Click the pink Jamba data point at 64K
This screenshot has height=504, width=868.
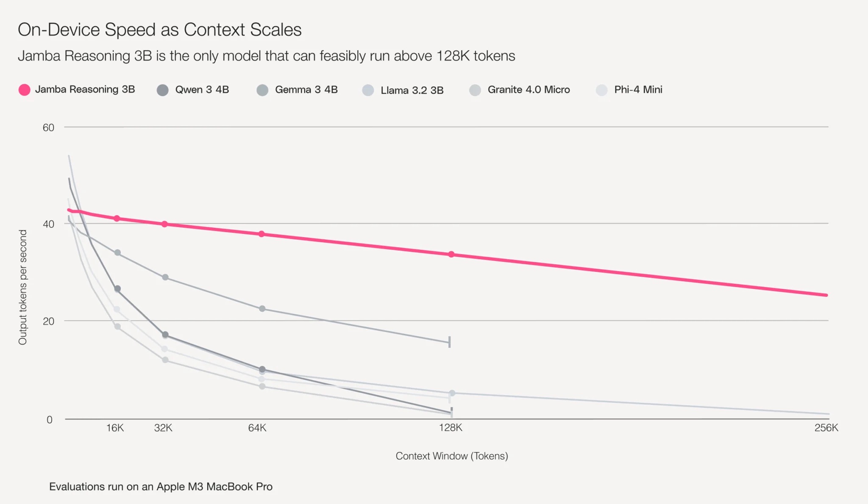click(x=262, y=234)
